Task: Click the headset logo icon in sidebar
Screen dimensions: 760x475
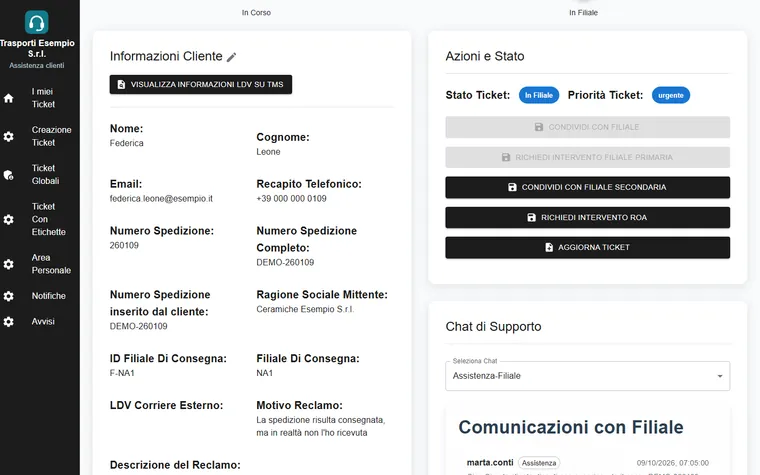Action: point(36,22)
